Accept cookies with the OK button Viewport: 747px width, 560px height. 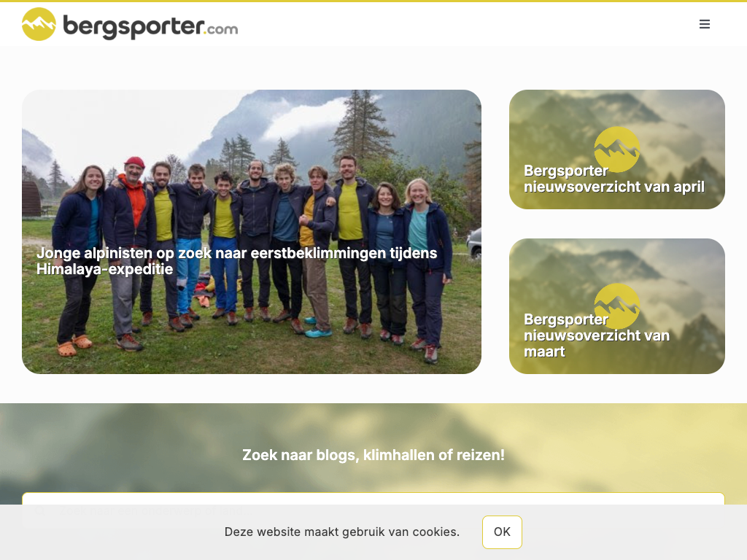[x=502, y=532]
